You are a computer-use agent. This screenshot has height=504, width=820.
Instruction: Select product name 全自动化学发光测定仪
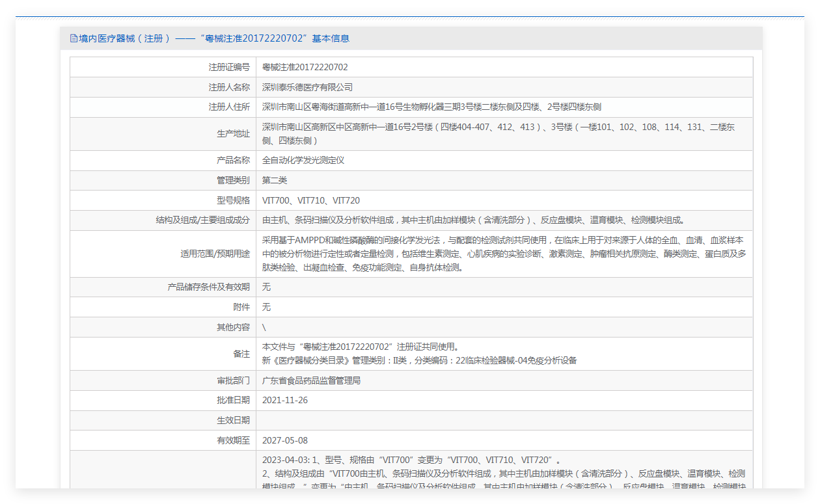click(303, 160)
